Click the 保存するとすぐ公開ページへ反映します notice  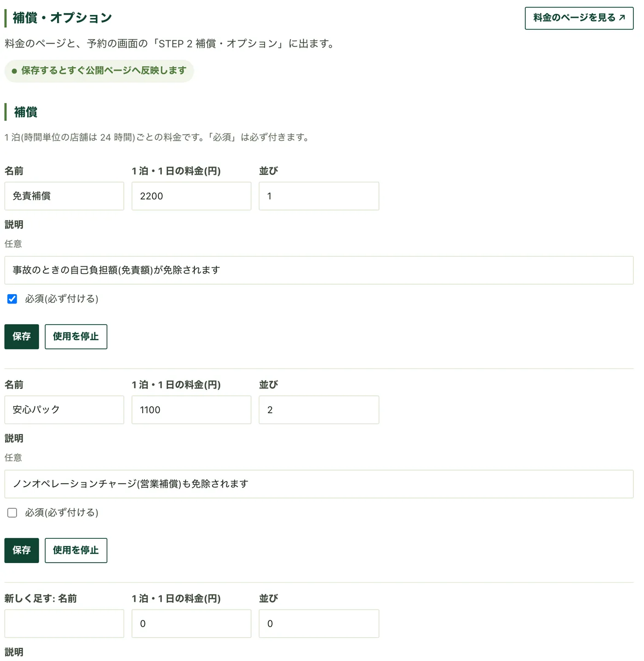(99, 71)
